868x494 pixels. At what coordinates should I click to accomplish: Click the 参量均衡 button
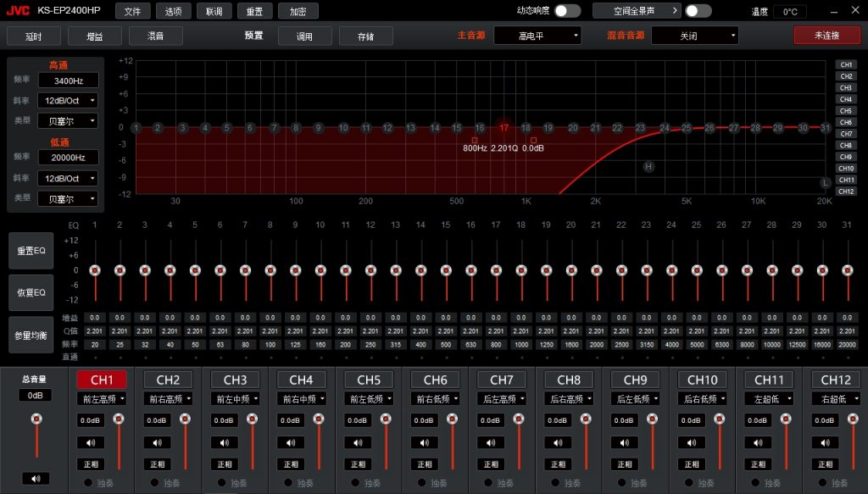(x=31, y=336)
